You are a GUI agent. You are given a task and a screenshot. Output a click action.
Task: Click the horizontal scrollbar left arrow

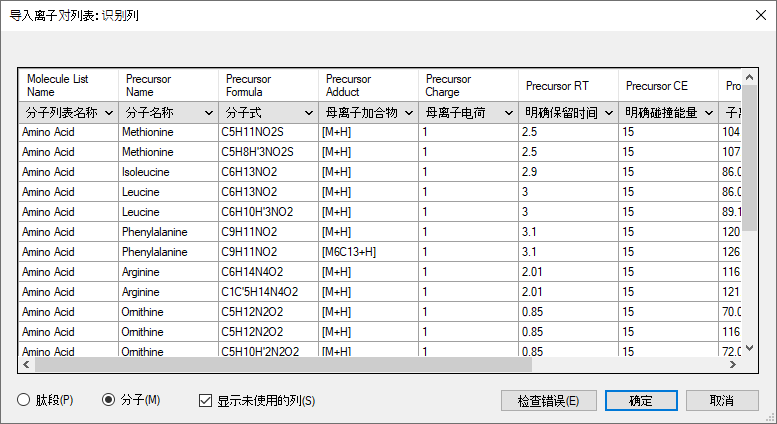tap(25, 366)
